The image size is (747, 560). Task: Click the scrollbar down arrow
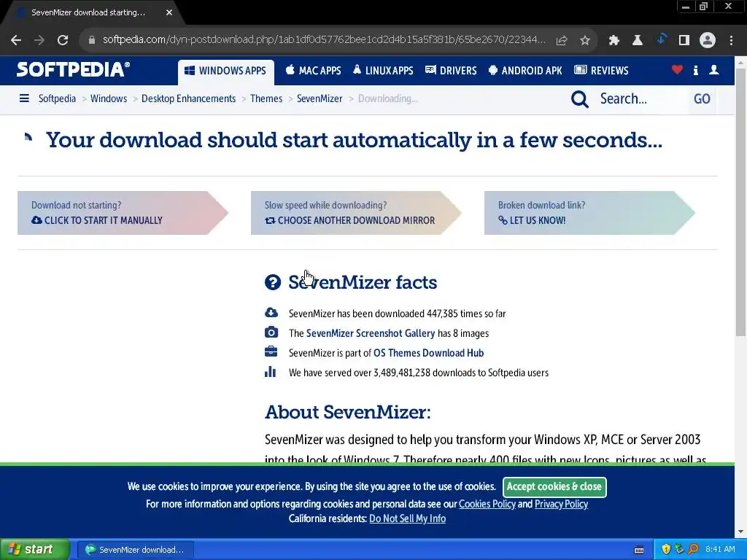741,532
